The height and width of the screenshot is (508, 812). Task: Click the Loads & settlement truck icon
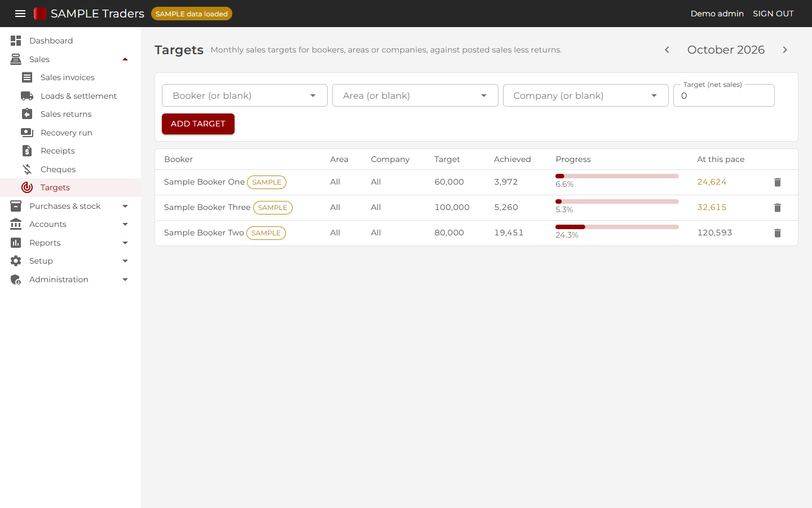tap(27, 96)
